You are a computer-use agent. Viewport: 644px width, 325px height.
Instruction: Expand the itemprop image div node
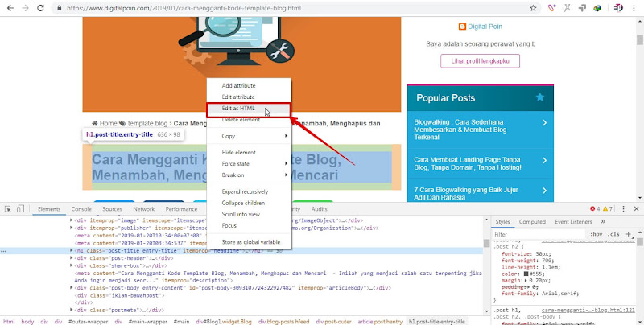point(72,220)
